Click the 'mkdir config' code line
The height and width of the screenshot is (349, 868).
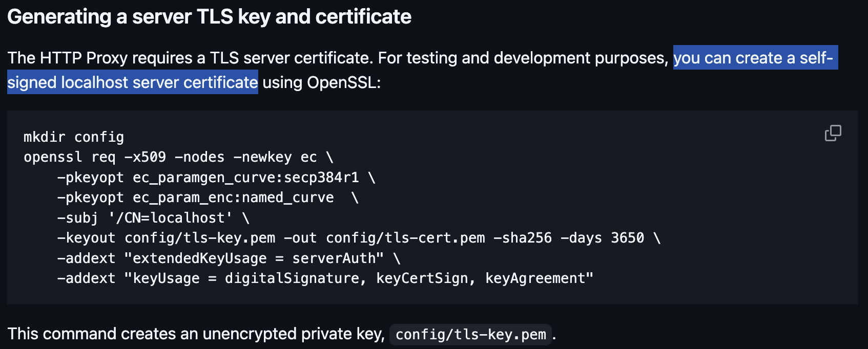point(74,137)
